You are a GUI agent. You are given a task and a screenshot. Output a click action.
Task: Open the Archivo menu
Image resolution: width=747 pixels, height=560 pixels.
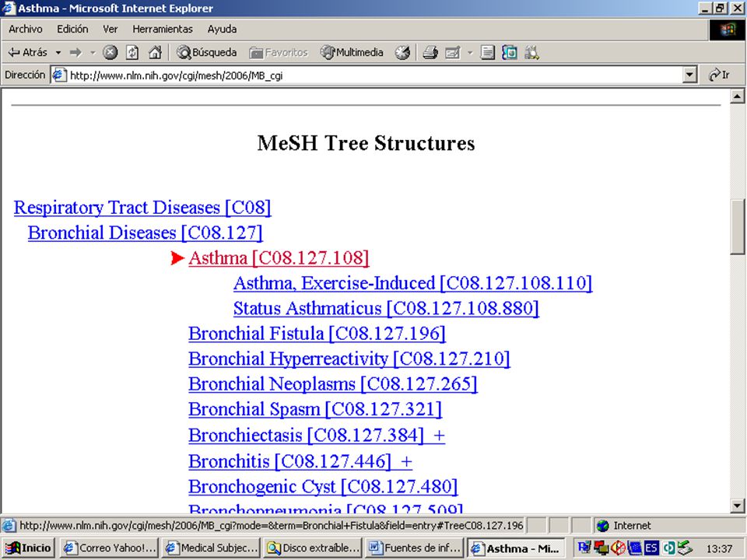(25, 29)
